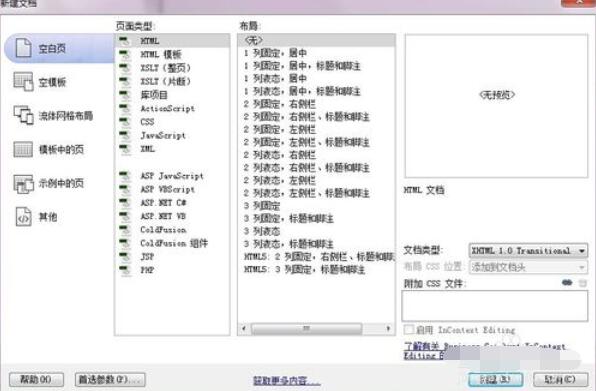Screen dimensions: 596x391
Task: Attach a style sheet with link icon
Action: point(567,283)
